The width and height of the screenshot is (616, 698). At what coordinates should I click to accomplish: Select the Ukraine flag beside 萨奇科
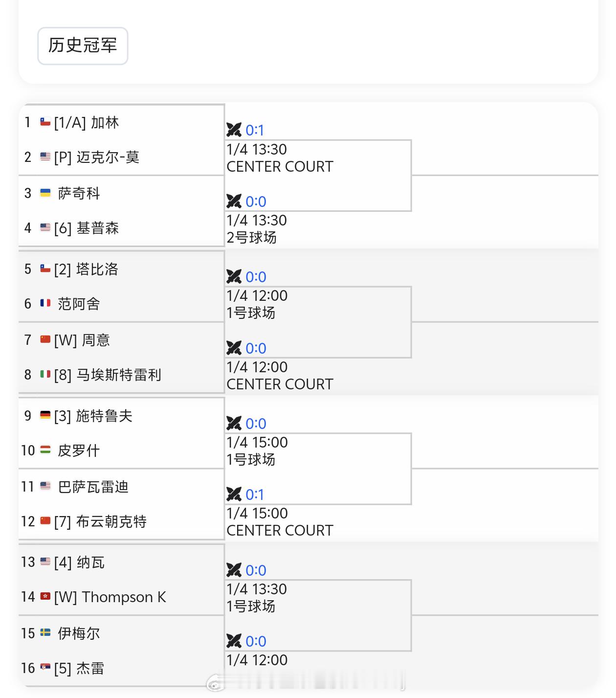tap(45, 193)
